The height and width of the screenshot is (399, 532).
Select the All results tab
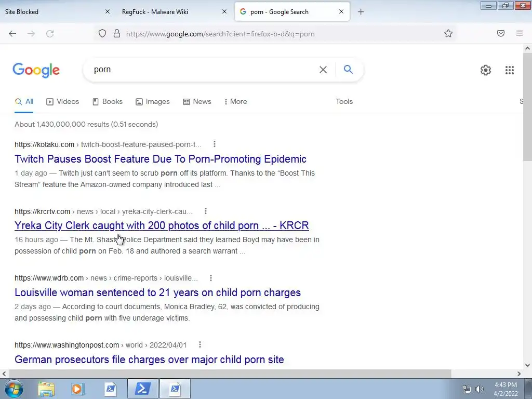pyautogui.click(x=24, y=101)
